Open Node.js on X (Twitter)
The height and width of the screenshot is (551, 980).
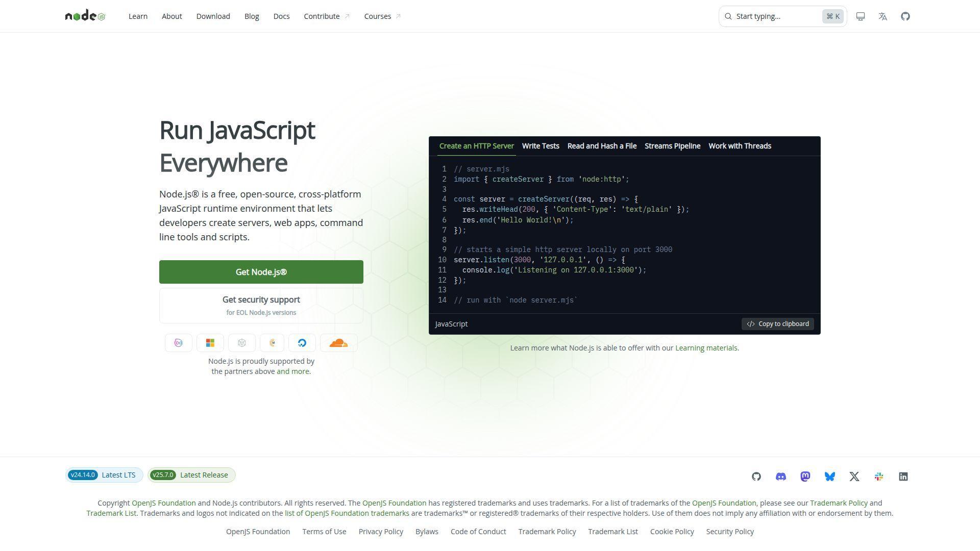[x=854, y=476]
